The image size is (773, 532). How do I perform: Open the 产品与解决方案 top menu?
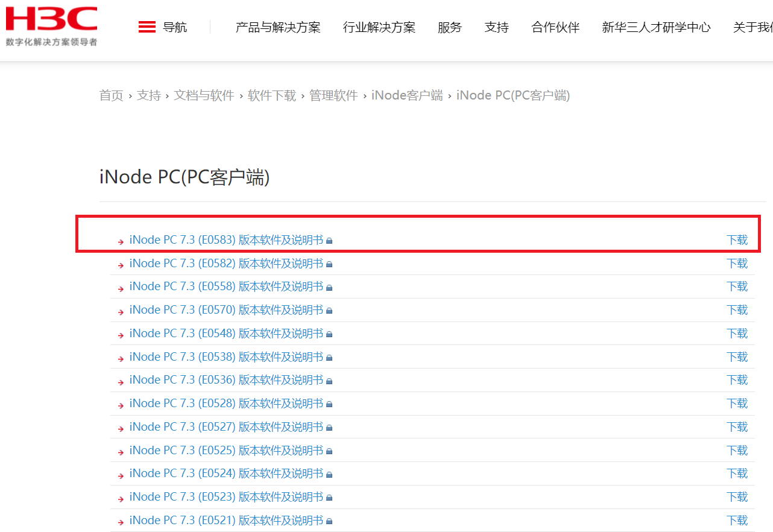click(x=278, y=27)
